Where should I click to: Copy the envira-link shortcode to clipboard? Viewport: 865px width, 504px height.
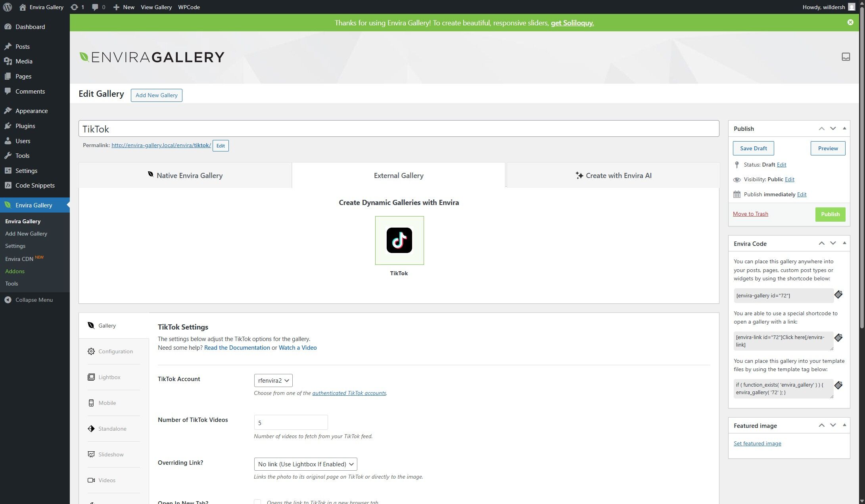click(838, 338)
